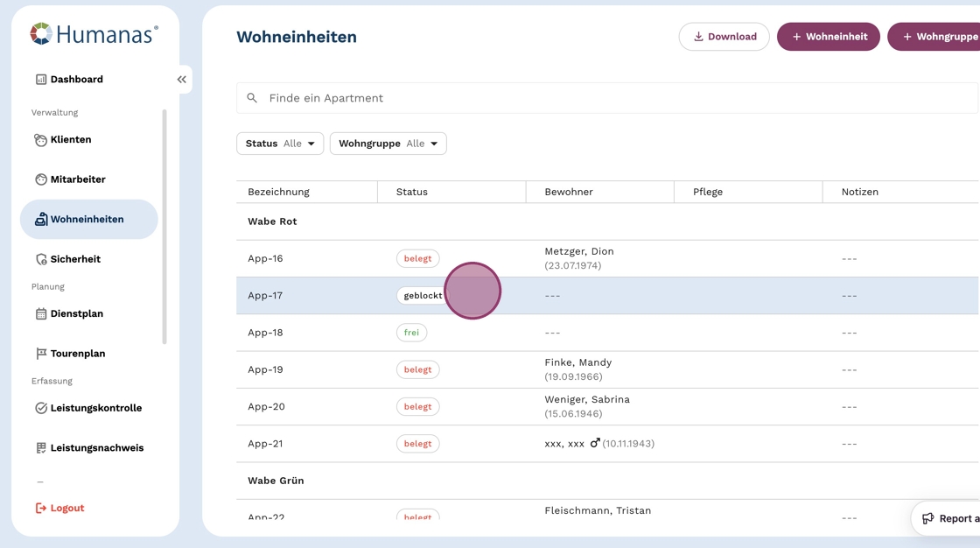Screen dimensions: 980x548
Task: Click the Download button
Action: coord(724,37)
